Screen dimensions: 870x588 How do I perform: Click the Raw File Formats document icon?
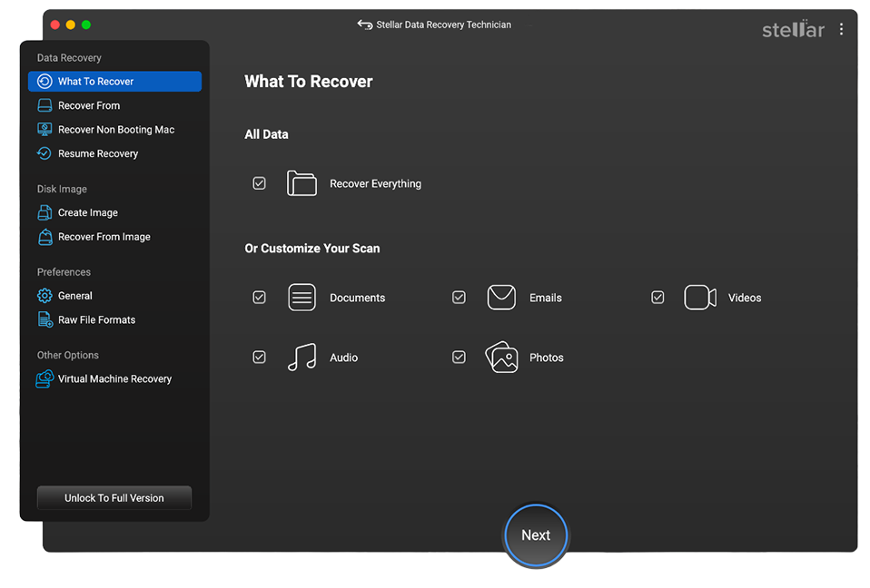pos(44,319)
